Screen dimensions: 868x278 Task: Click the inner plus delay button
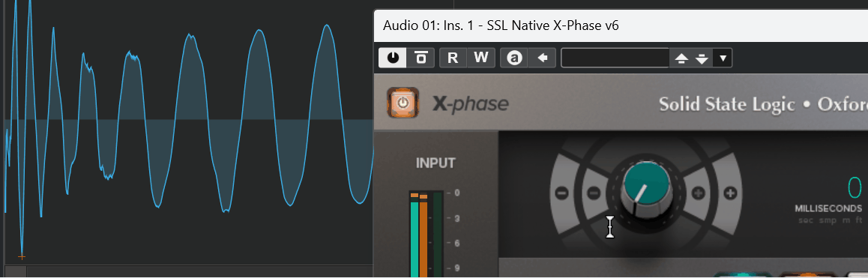pos(699,193)
